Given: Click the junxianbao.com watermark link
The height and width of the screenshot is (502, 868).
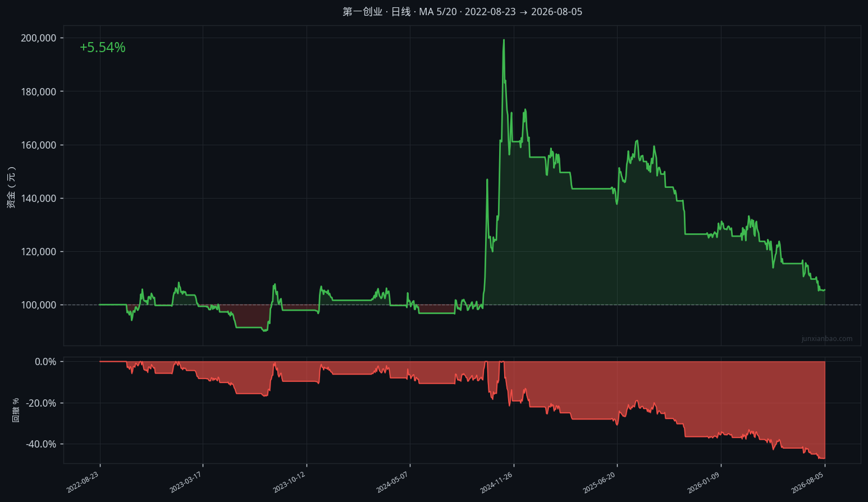Looking at the screenshot, I should click(826, 339).
